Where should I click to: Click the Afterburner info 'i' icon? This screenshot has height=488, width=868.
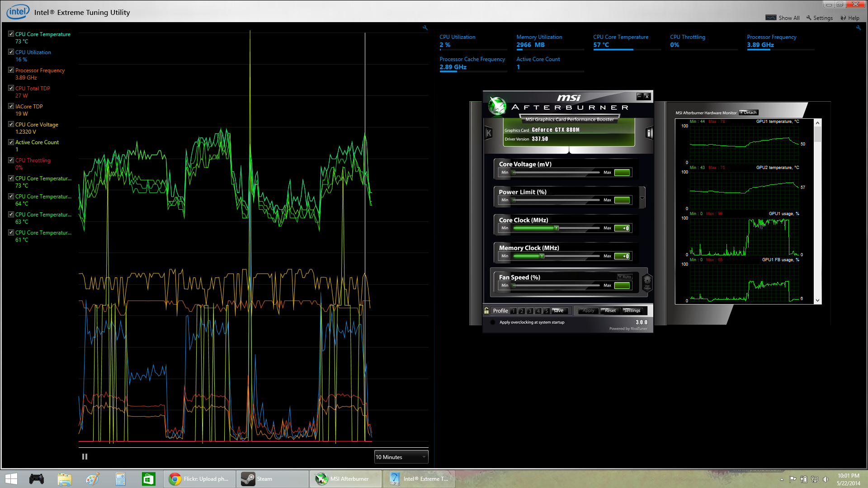tap(649, 133)
